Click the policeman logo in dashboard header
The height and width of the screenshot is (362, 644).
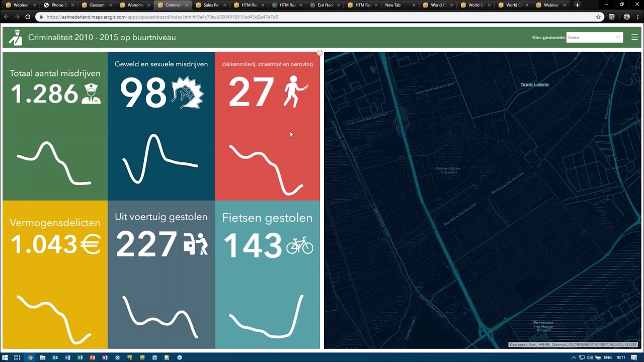[x=16, y=37]
